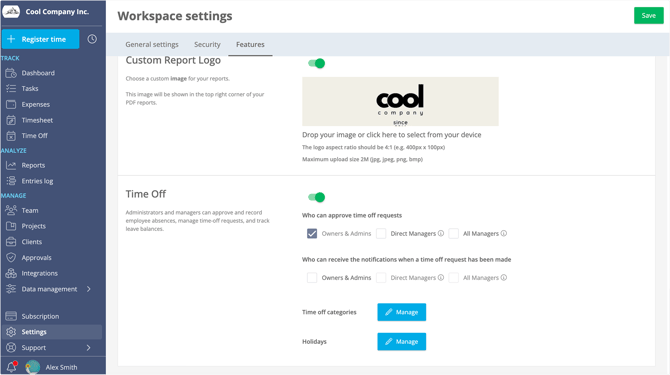Viewport: 670px width, 375px height.
Task: Click Alex Smith's avatar
Action: tap(33, 367)
